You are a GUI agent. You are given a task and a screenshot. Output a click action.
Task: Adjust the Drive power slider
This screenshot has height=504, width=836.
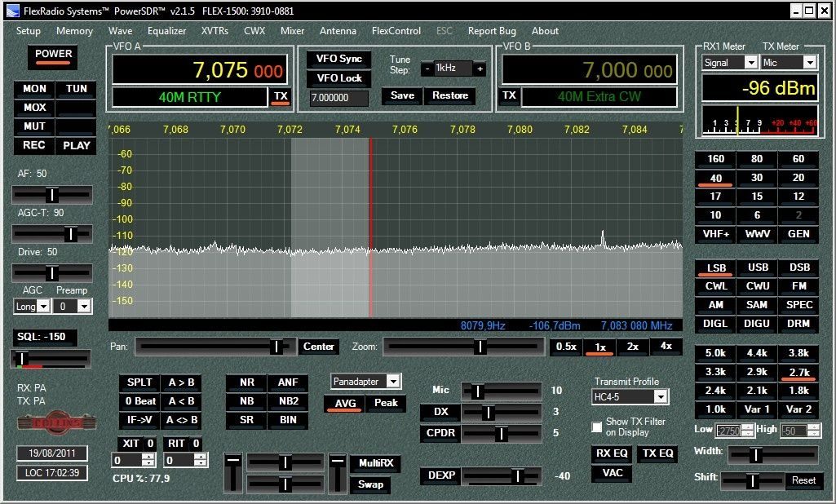click(51, 273)
